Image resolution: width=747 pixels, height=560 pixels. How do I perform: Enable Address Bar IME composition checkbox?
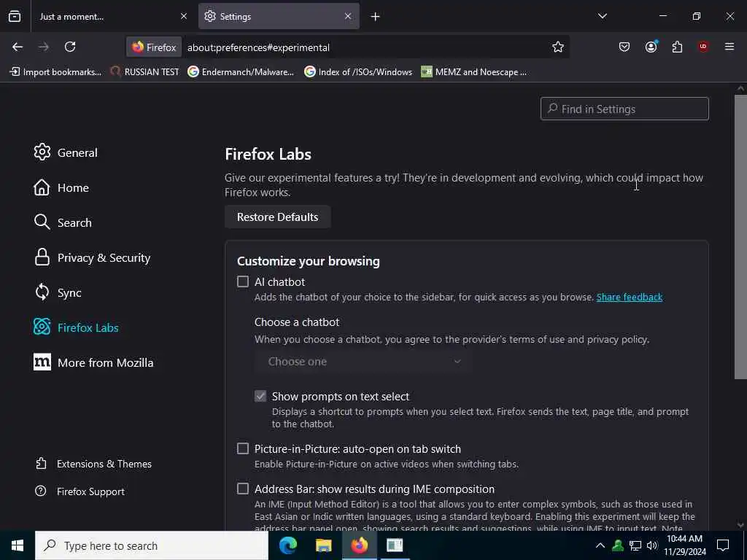243,489
